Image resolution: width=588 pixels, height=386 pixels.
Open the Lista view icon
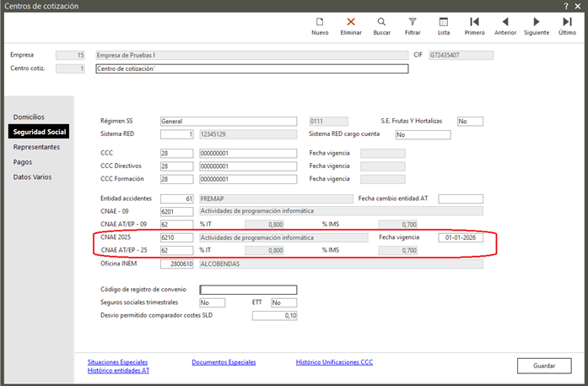click(x=444, y=25)
